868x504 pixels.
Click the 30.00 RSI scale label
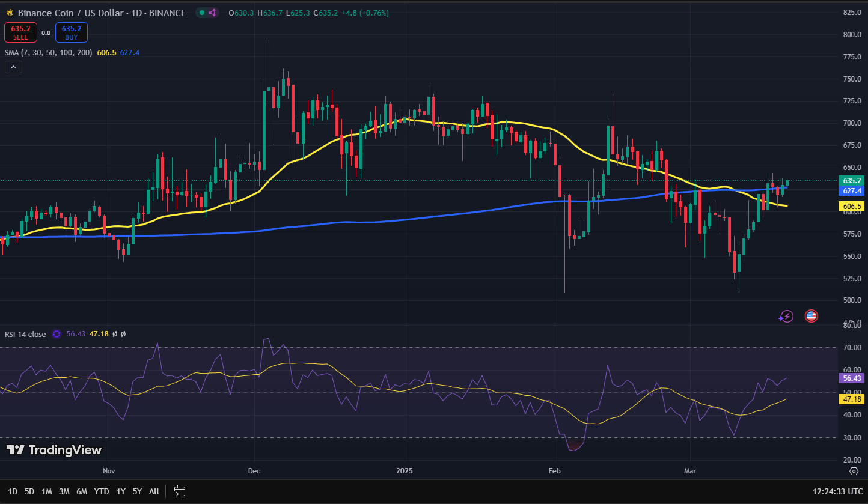tap(852, 438)
